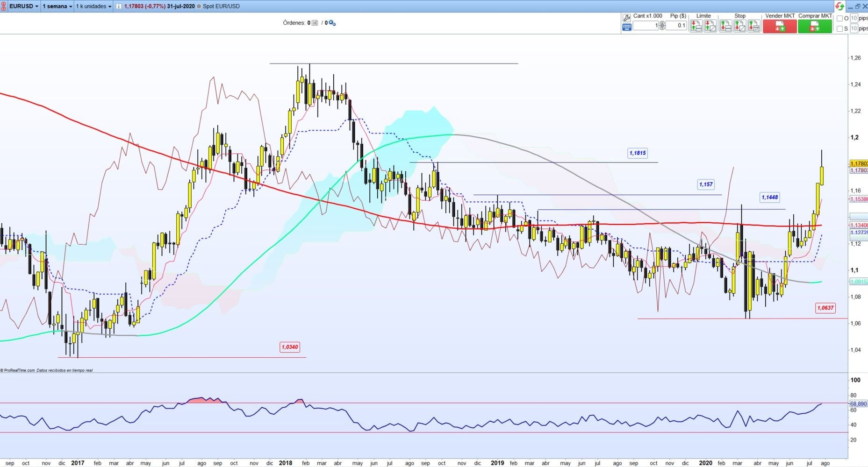Toggle the quantity-pip link chain icon
Image resolution: width=868 pixels, height=467 pixels.
[x=662, y=25]
